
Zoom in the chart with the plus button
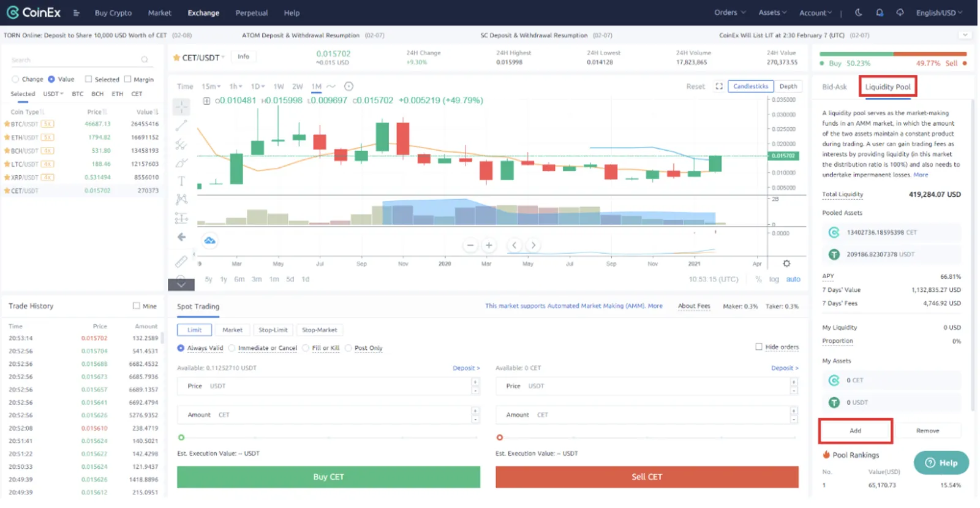click(489, 245)
